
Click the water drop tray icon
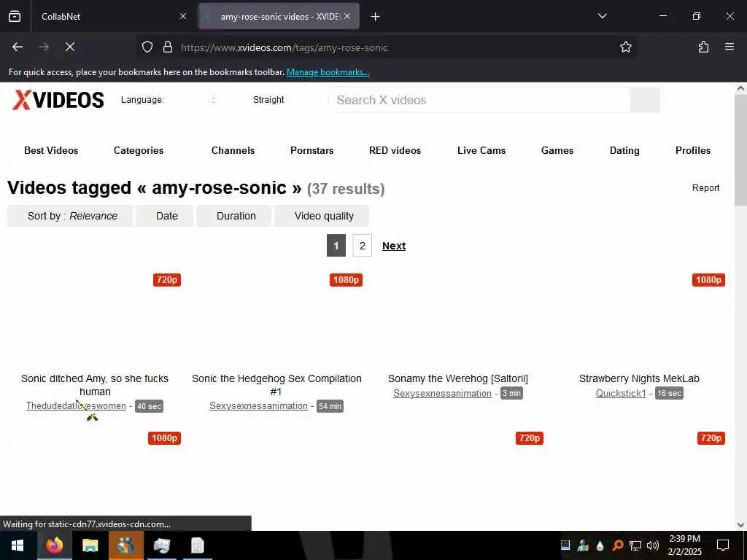click(600, 545)
